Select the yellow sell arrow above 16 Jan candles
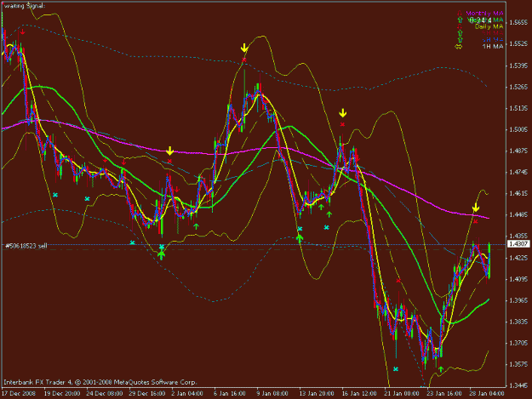This screenshot has width=532, height=399. 343,113
